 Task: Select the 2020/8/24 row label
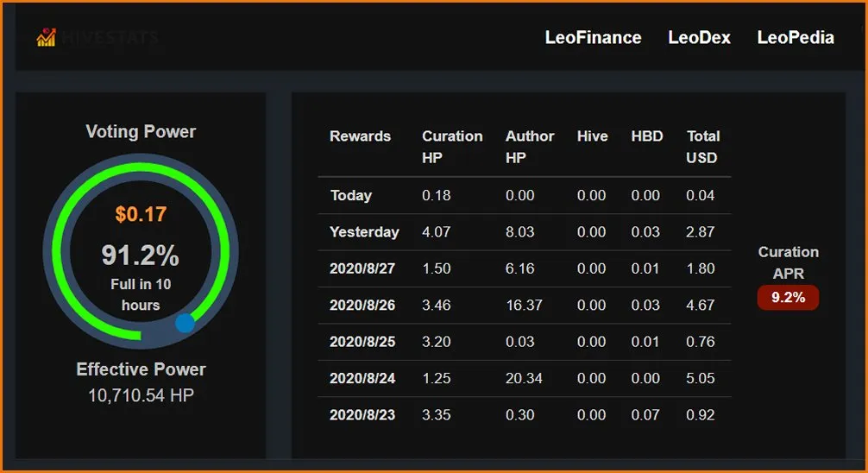point(362,378)
